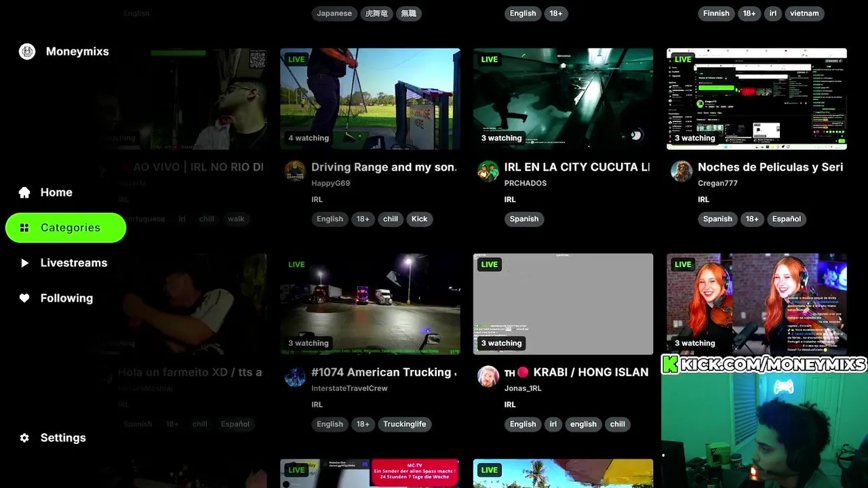Open Noches de Peliculas stream thumbnail
The width and height of the screenshot is (868, 488).
757,99
